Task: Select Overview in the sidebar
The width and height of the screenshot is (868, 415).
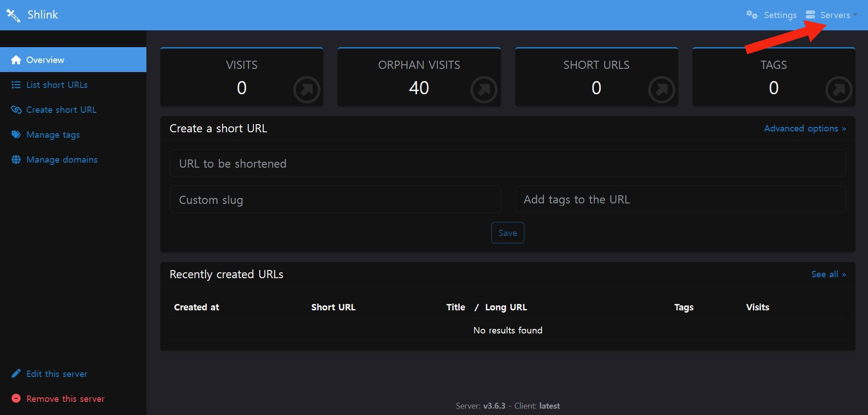Action: pyautogui.click(x=45, y=60)
